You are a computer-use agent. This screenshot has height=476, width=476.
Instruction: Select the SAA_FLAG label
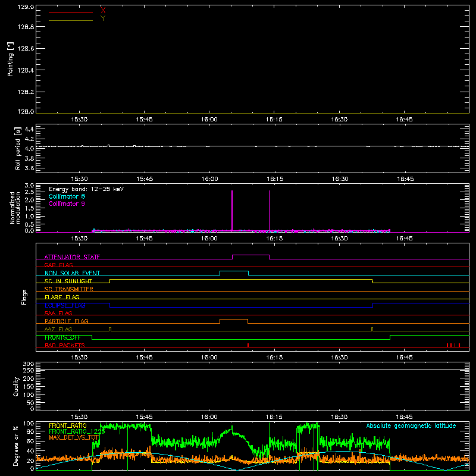coord(58,313)
